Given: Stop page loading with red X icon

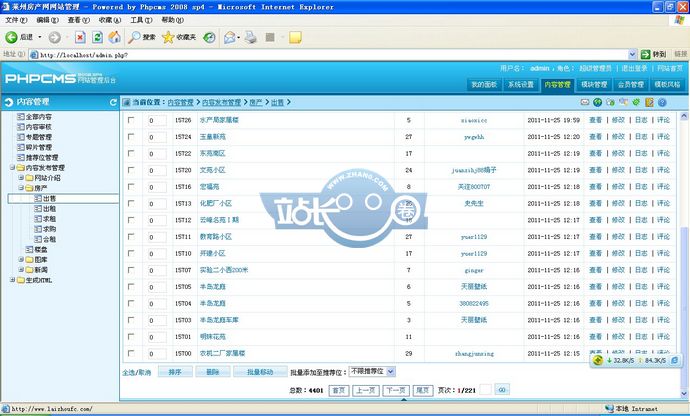Looking at the screenshot, I should point(80,37).
